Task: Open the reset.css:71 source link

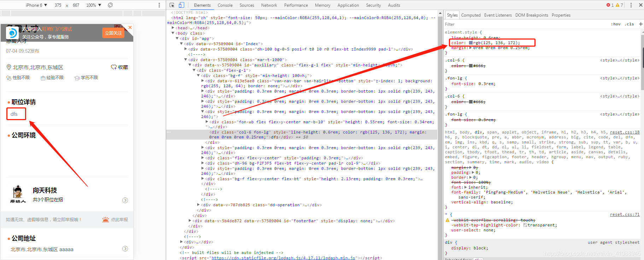Action: pyautogui.click(x=625, y=214)
